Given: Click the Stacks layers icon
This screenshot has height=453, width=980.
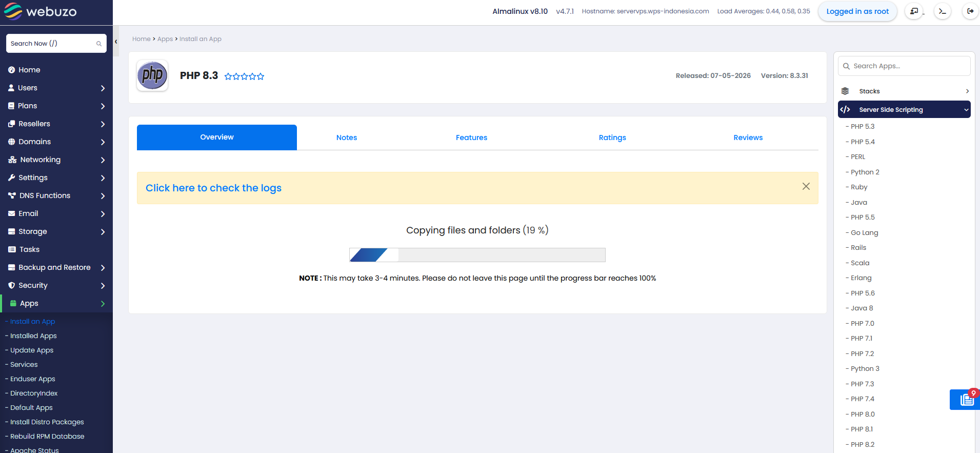Looking at the screenshot, I should [x=845, y=91].
